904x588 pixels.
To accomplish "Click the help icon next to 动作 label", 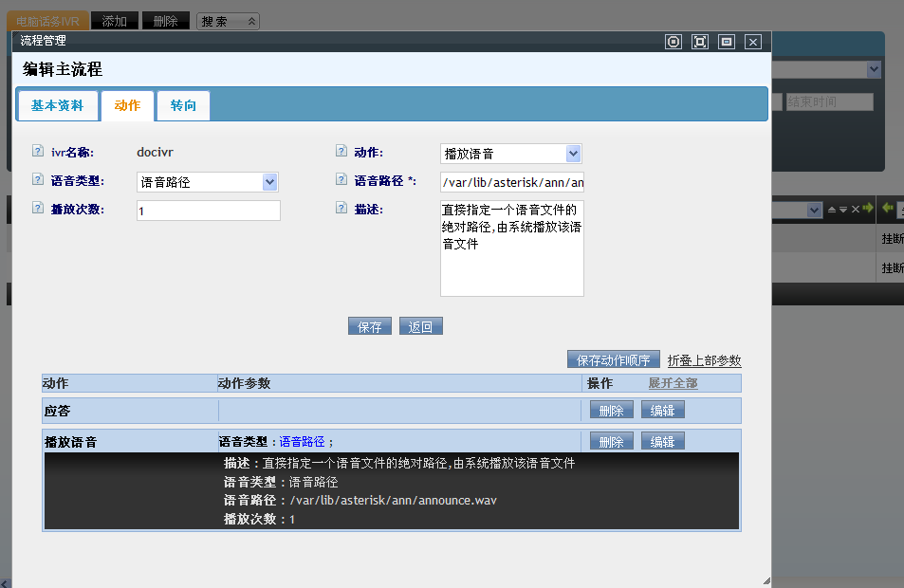I will tap(341, 151).
